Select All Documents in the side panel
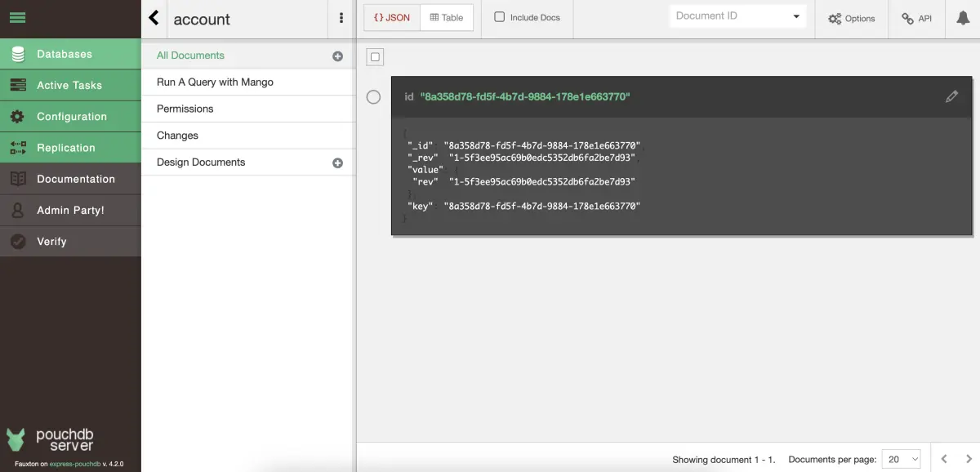This screenshot has height=472, width=980. click(x=190, y=56)
